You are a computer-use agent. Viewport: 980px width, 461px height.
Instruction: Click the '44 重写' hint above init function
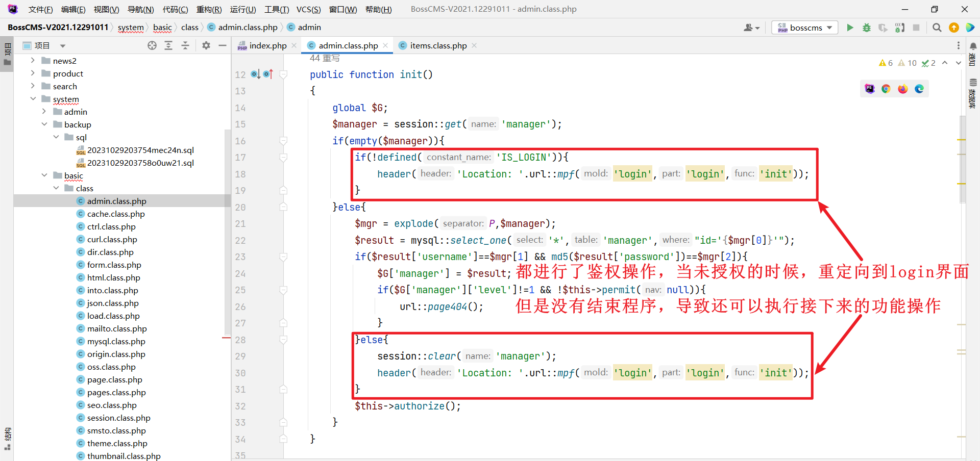pyautogui.click(x=325, y=58)
